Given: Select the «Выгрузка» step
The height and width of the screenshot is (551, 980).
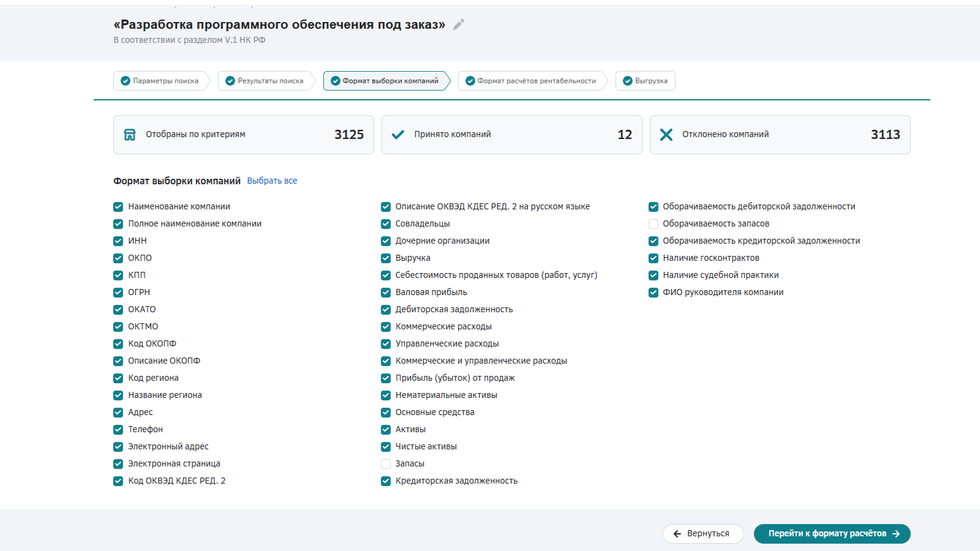Looking at the screenshot, I should coord(646,80).
